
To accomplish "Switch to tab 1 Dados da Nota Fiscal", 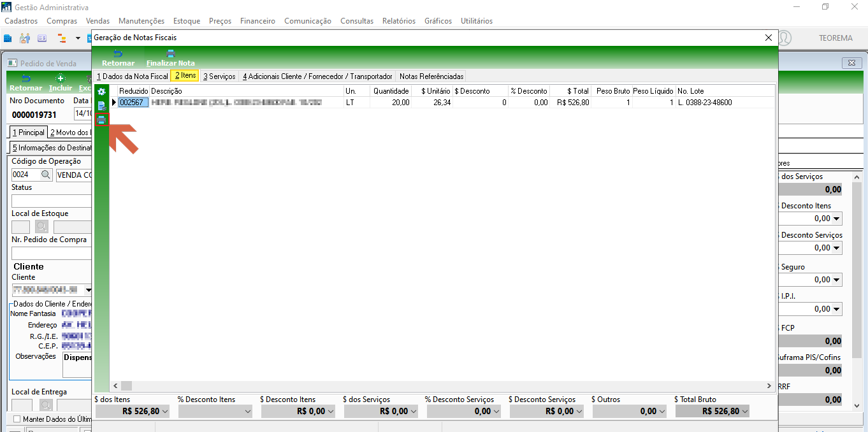I will (132, 76).
